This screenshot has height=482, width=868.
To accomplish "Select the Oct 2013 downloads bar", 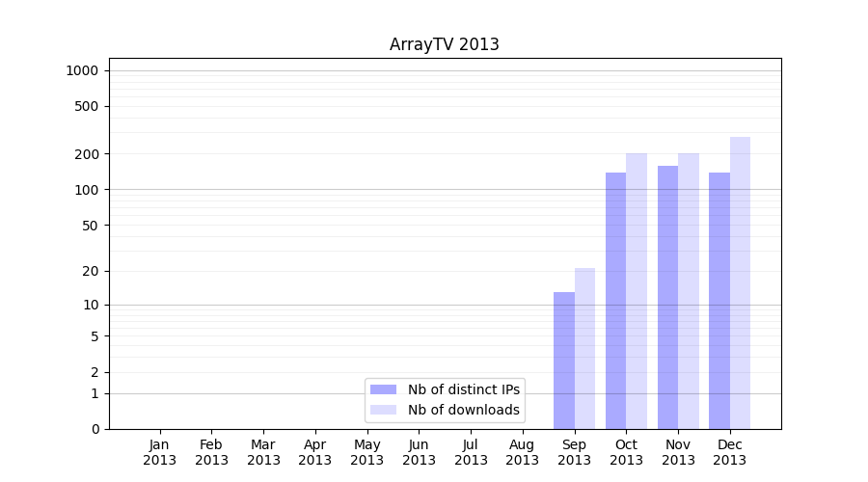I will coord(637,291).
